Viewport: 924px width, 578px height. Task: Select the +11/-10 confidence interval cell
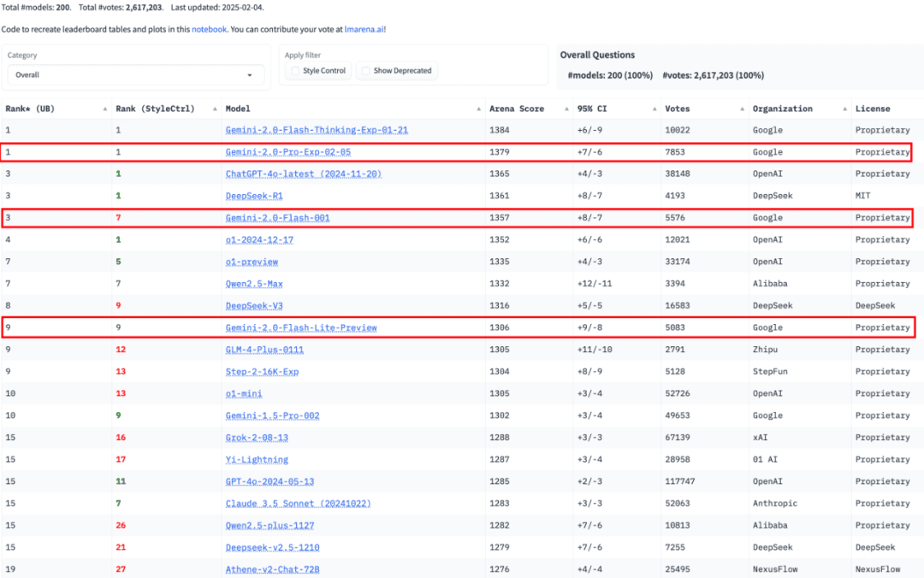[595, 350]
